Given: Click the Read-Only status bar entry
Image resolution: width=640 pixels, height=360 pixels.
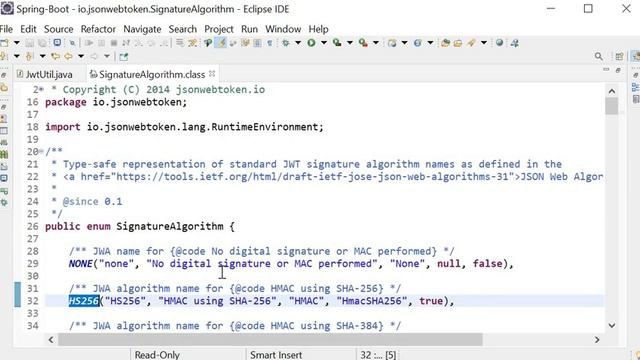Looking at the screenshot, I should pos(157,355).
